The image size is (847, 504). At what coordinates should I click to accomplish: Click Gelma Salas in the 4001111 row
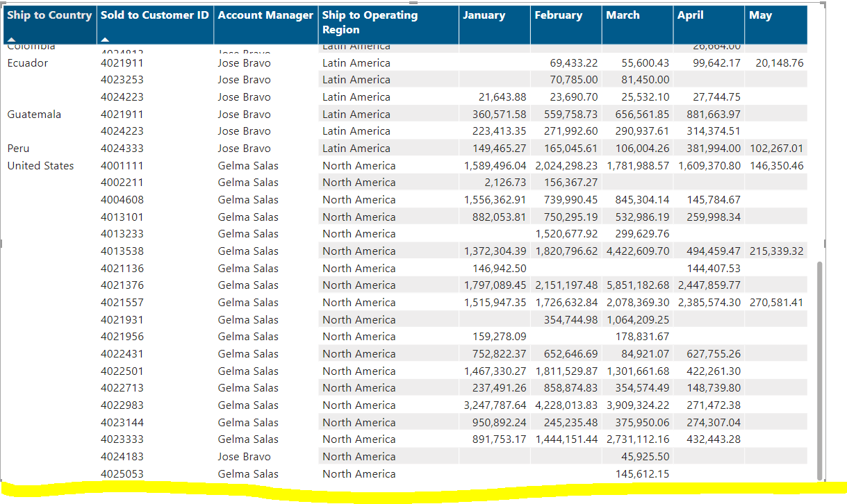tap(248, 166)
